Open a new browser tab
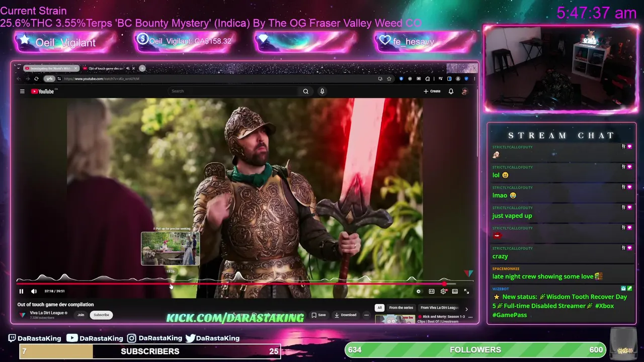The width and height of the screenshot is (644, 362). pyautogui.click(x=142, y=68)
